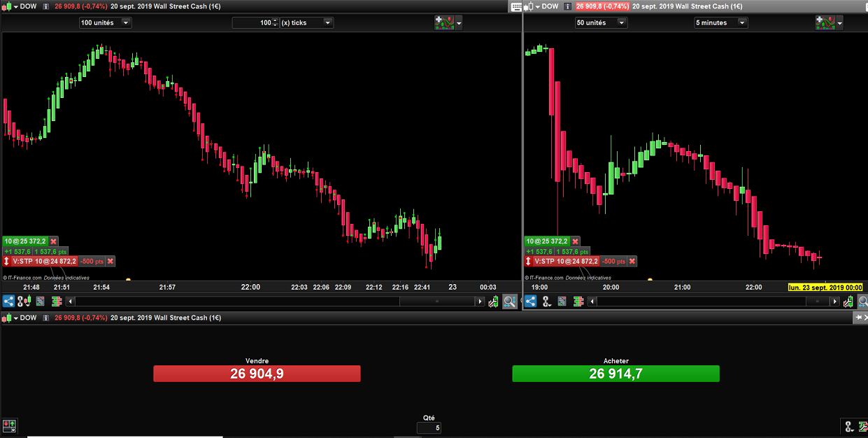Click the -500 pts label on the 5 minutes chart
The height and width of the screenshot is (438, 868).
tap(614, 261)
